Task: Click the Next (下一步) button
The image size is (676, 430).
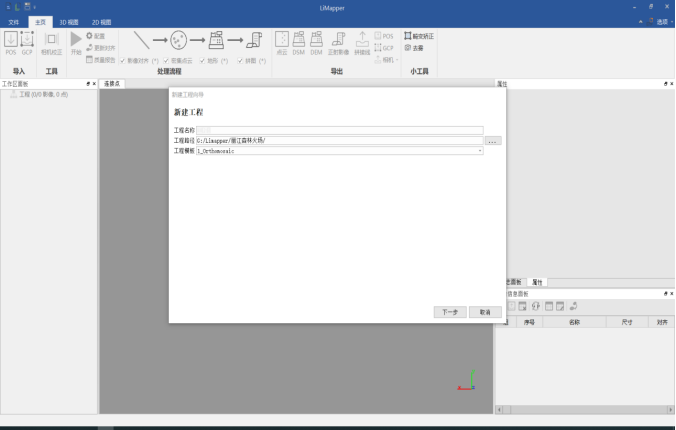Action: 450,312
